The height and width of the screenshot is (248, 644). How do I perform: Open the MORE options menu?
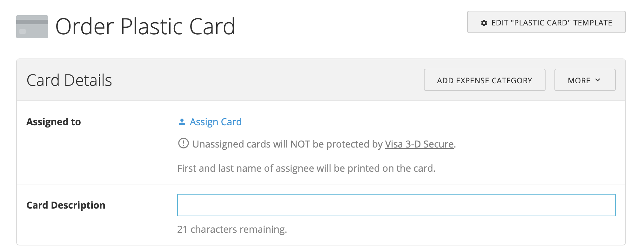[585, 80]
